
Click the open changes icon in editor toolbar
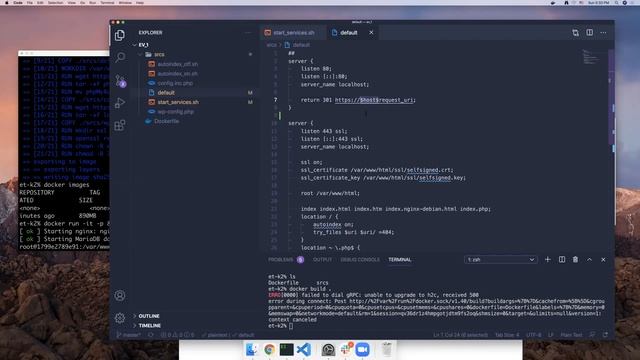click(576, 33)
